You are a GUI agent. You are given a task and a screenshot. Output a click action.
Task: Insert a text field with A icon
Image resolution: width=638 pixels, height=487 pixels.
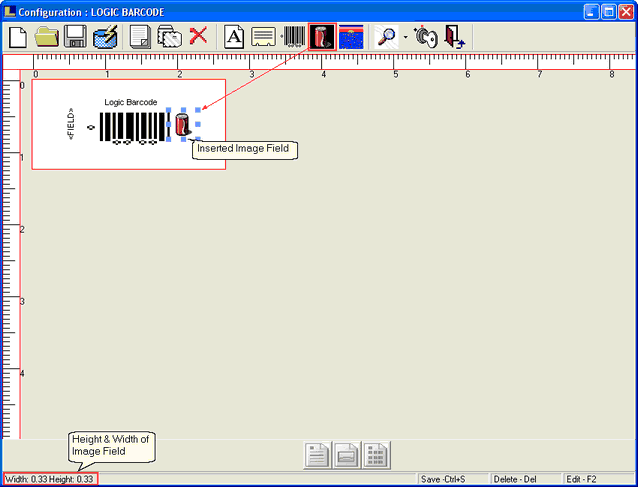pyautogui.click(x=234, y=37)
